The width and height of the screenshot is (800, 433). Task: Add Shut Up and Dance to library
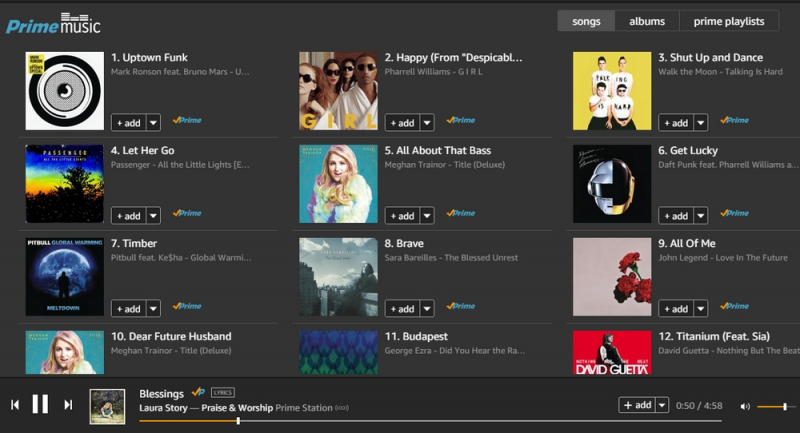point(677,122)
